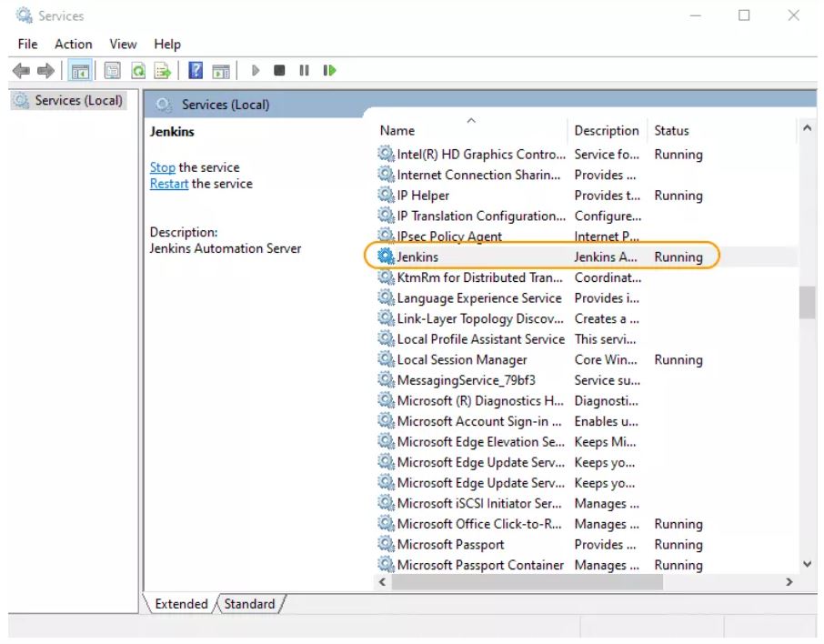
Task: Switch to the Standard tab
Action: point(250,603)
